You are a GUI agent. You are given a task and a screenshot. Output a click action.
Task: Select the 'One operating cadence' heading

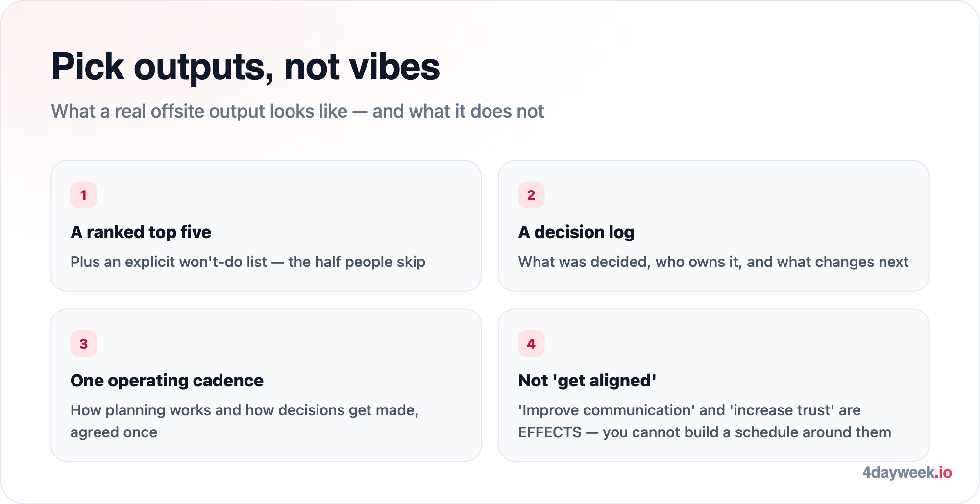click(x=167, y=381)
